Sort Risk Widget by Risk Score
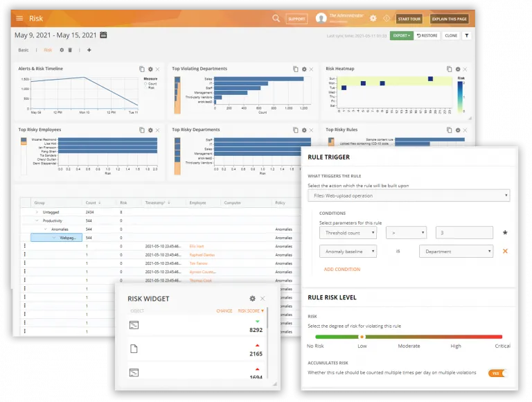This screenshot has width=532, height=402. pyautogui.click(x=251, y=311)
